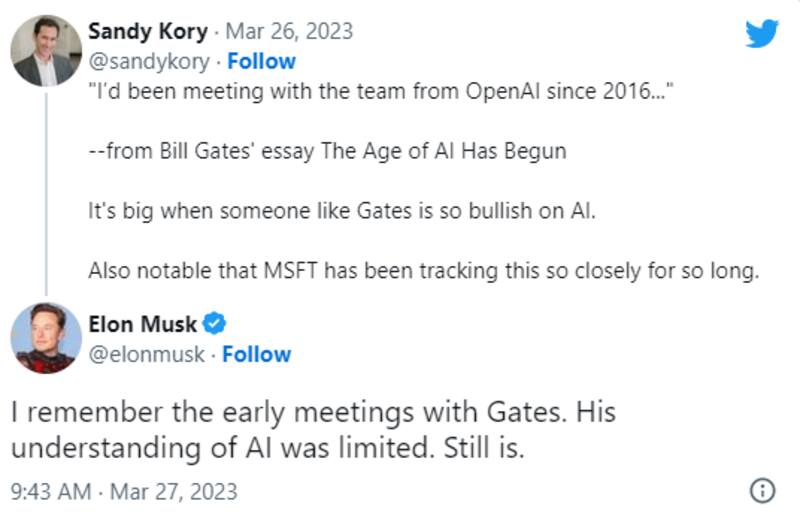Open Sandy Kory's profile picture
Screen dimensions: 800x519
point(46,49)
